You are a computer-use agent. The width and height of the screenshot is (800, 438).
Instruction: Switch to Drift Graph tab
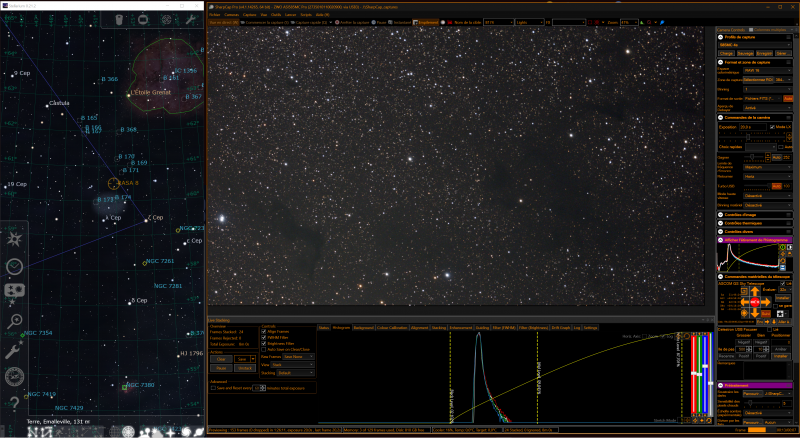[x=561, y=328]
